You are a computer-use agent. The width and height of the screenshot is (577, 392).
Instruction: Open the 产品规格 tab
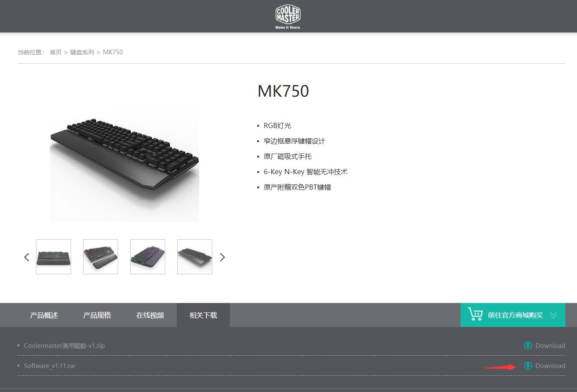click(97, 315)
